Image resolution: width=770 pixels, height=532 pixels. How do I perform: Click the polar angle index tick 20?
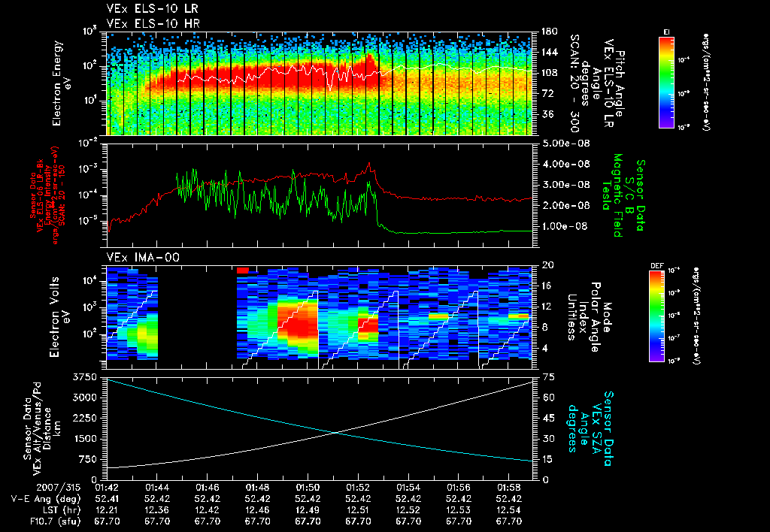click(x=548, y=265)
